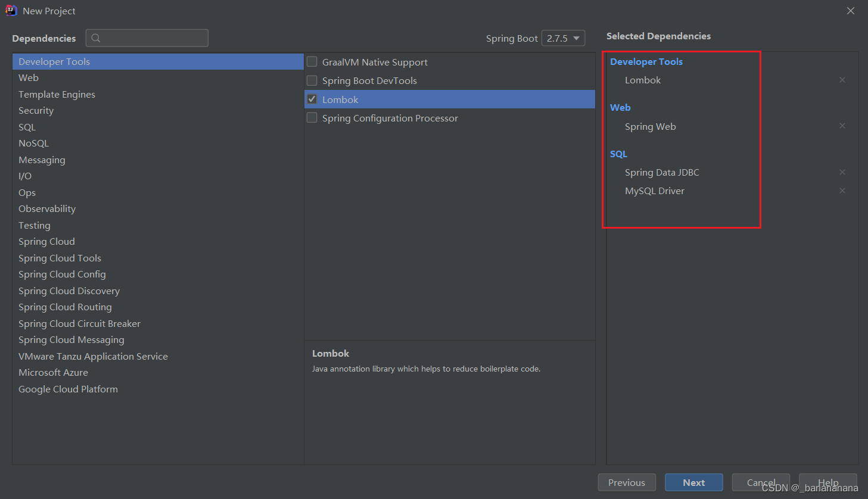The height and width of the screenshot is (499, 868).
Task: Select the Testing category
Action: (x=158, y=225)
